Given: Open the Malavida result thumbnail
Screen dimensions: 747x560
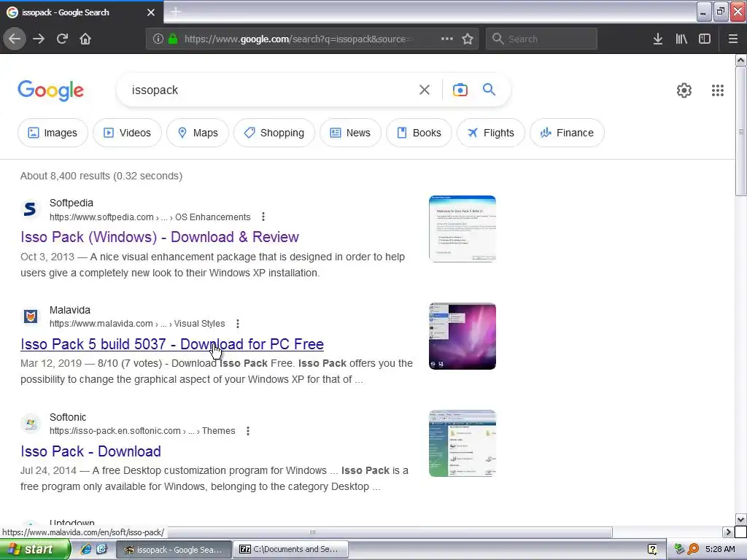Looking at the screenshot, I should point(462,336).
